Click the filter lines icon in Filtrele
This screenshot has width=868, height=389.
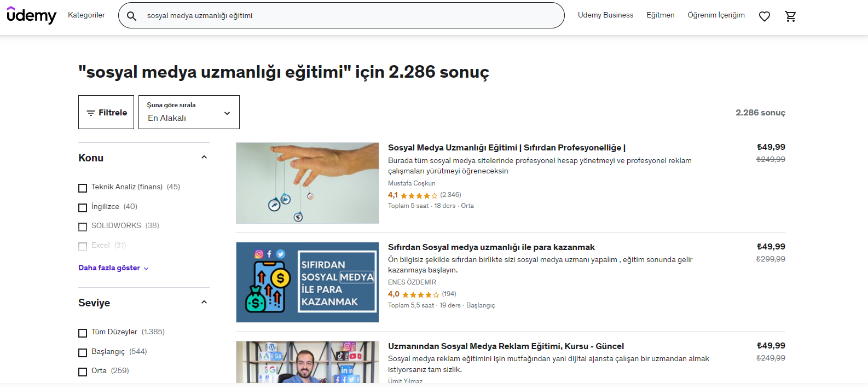coord(91,113)
